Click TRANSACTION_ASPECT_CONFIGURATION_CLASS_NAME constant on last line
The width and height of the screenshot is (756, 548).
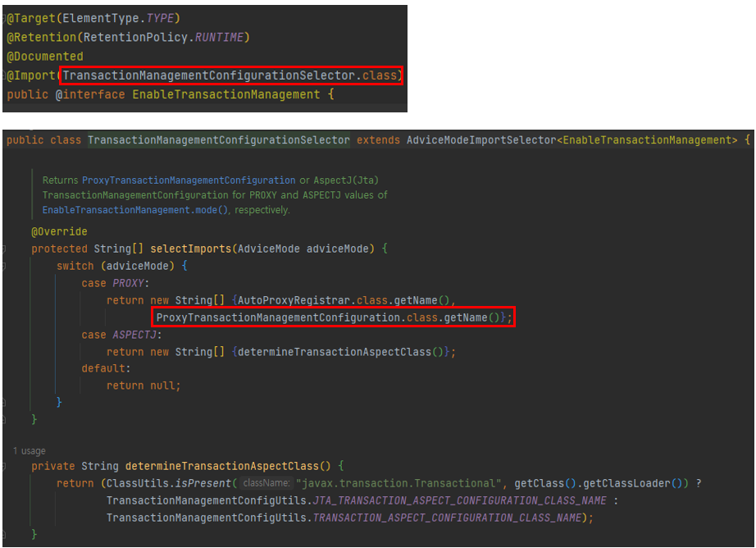(x=447, y=518)
